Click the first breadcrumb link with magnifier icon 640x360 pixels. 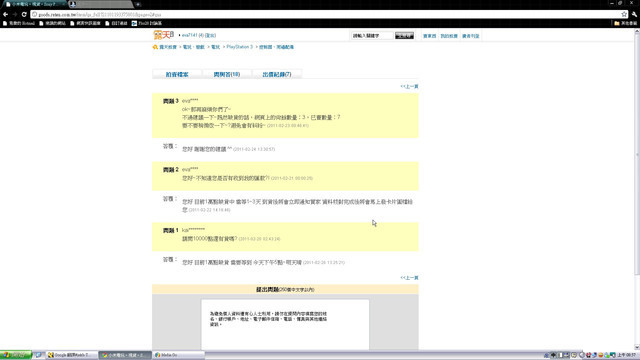165,47
